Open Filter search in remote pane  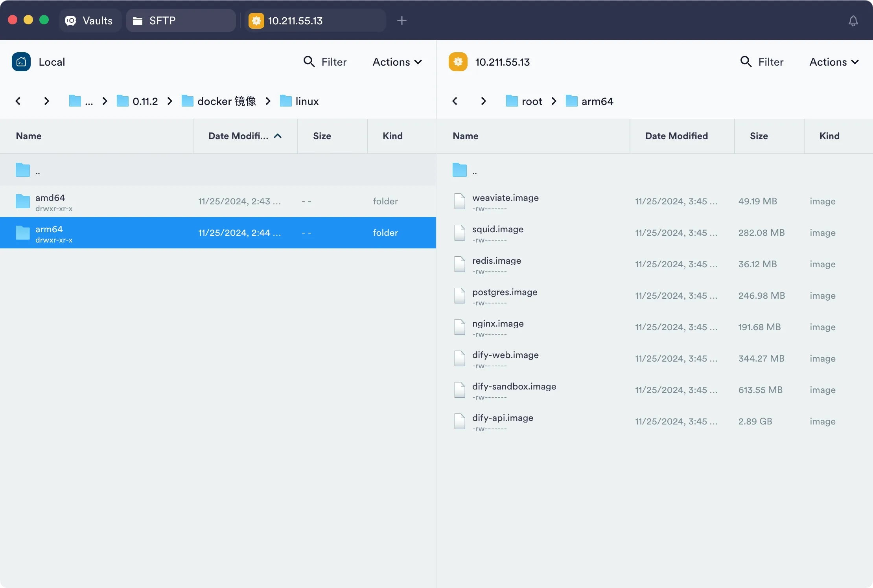(762, 62)
